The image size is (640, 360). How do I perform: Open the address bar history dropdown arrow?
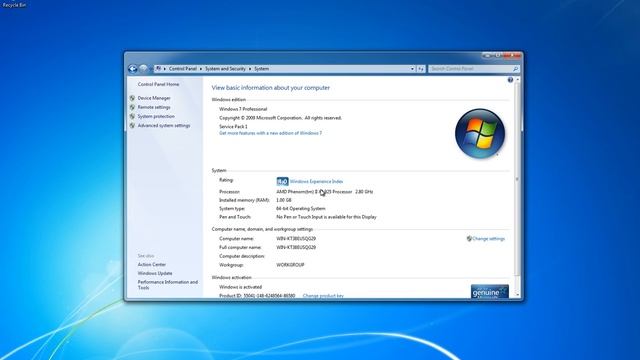tap(412, 69)
